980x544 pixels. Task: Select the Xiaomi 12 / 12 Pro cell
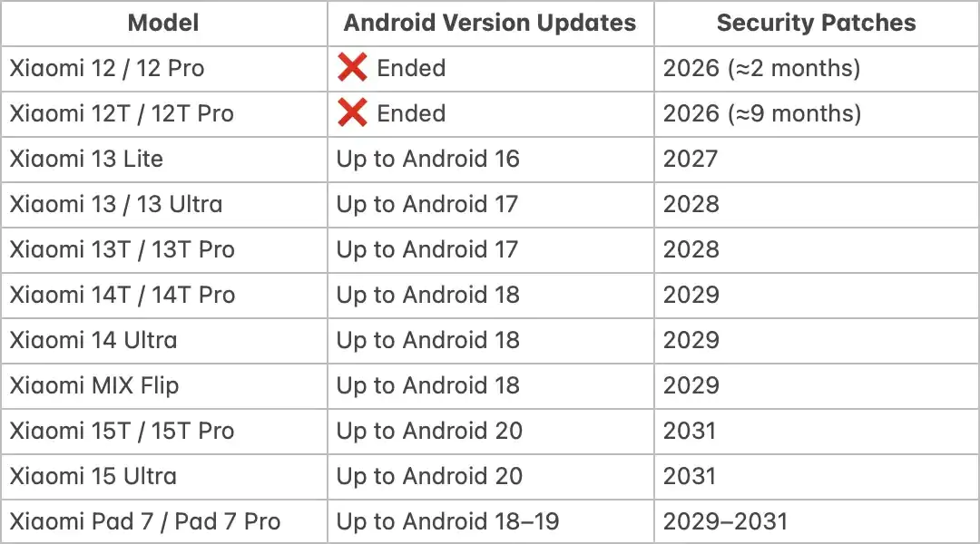(107, 68)
